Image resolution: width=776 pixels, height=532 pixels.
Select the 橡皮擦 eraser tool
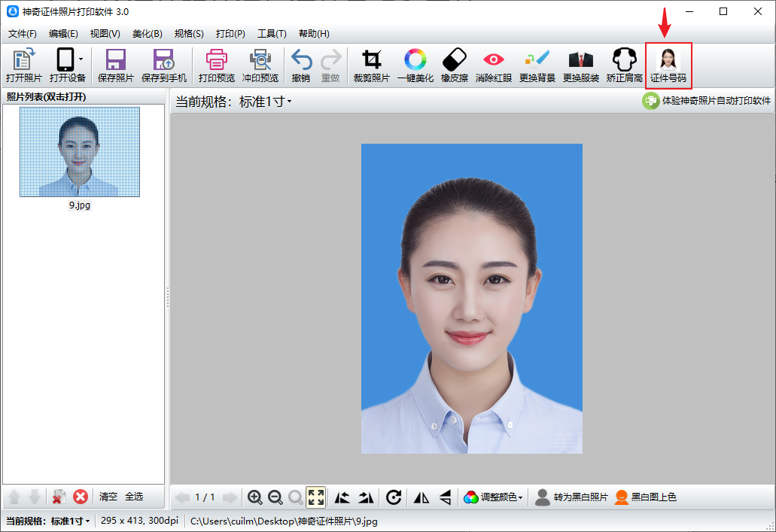454,65
